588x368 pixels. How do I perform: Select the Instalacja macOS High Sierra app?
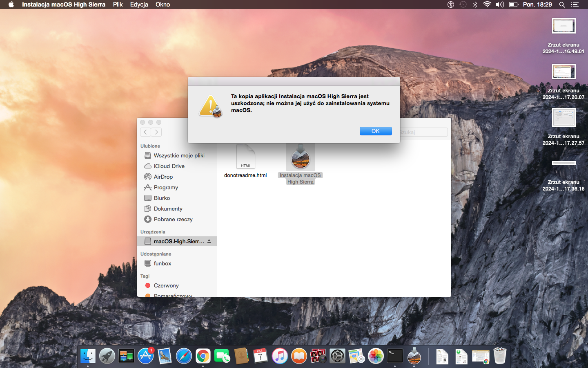click(x=301, y=159)
